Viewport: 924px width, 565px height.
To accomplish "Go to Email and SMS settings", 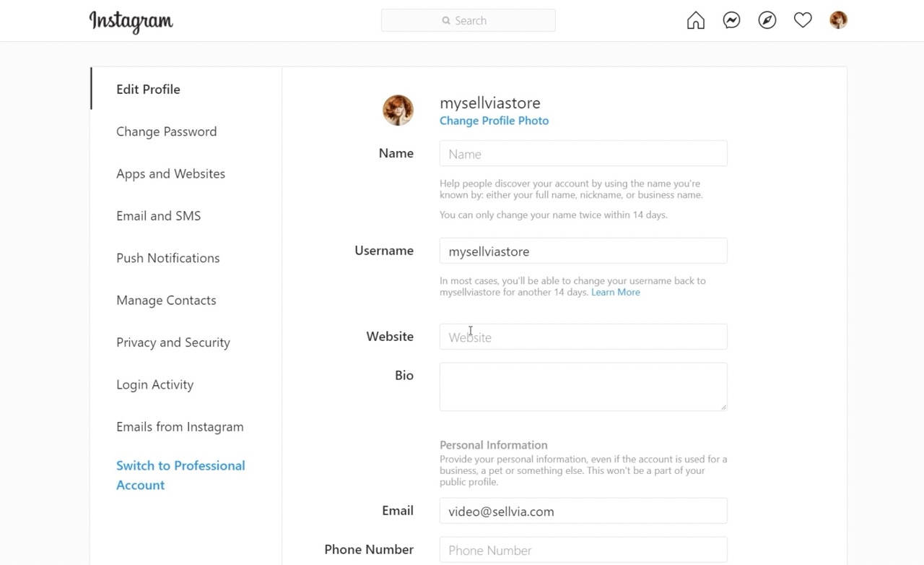I will click(158, 215).
